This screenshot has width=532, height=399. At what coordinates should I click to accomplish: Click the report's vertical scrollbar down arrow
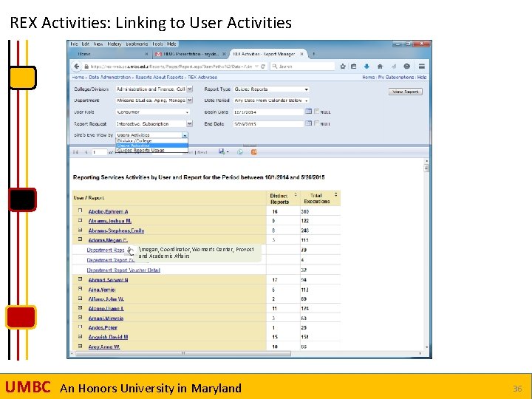point(426,347)
